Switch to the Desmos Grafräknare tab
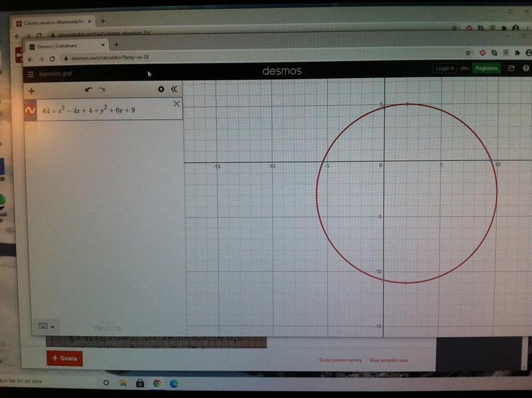The width and height of the screenshot is (532, 398). (x=63, y=45)
